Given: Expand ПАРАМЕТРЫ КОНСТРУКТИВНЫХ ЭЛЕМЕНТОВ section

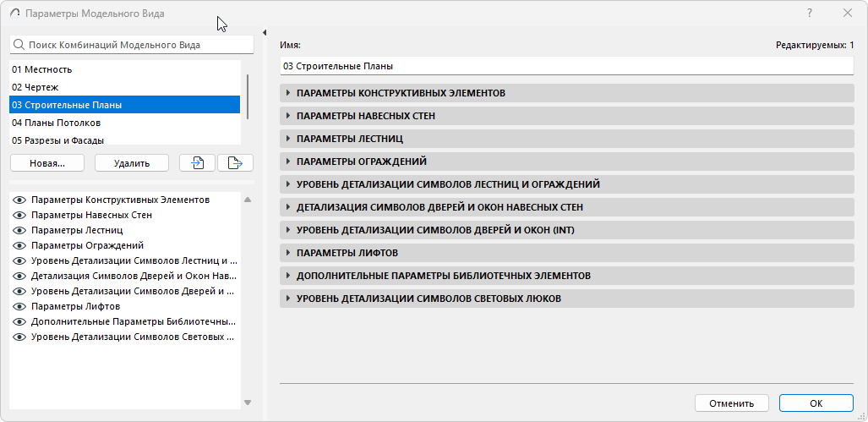Looking at the screenshot, I should point(567,93).
